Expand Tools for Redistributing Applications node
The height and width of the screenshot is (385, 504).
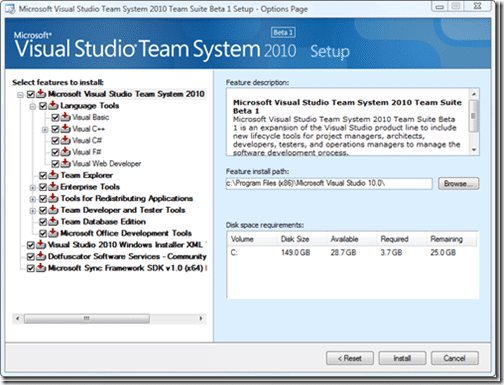(x=33, y=199)
